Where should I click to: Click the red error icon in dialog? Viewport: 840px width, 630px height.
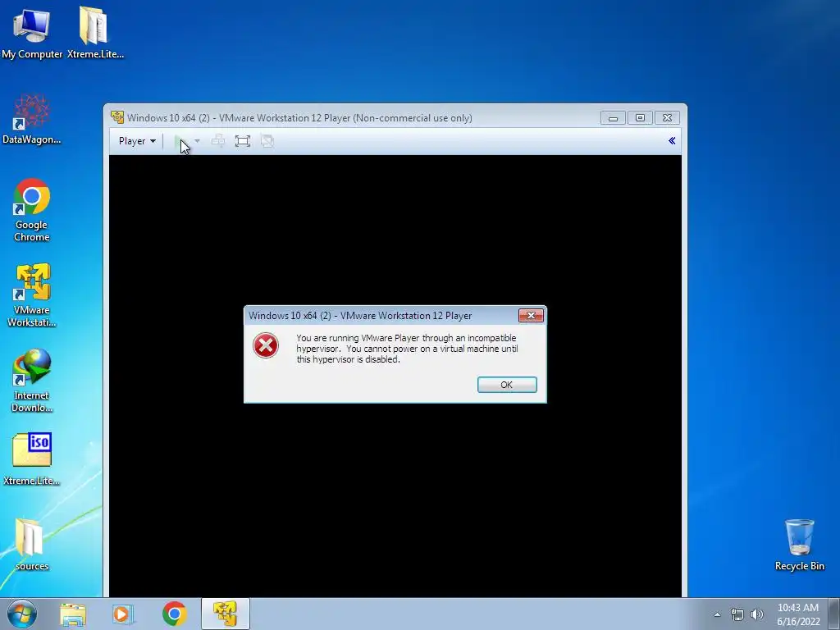(x=266, y=345)
